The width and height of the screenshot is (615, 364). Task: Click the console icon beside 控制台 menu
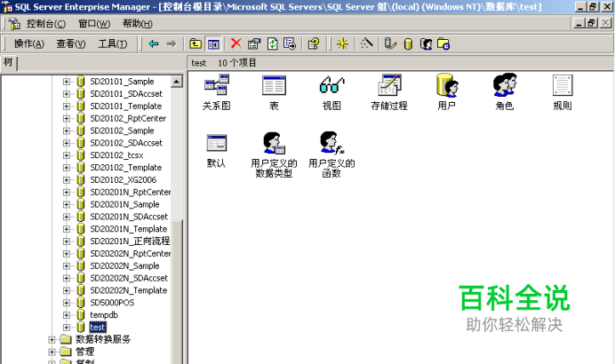[14, 24]
